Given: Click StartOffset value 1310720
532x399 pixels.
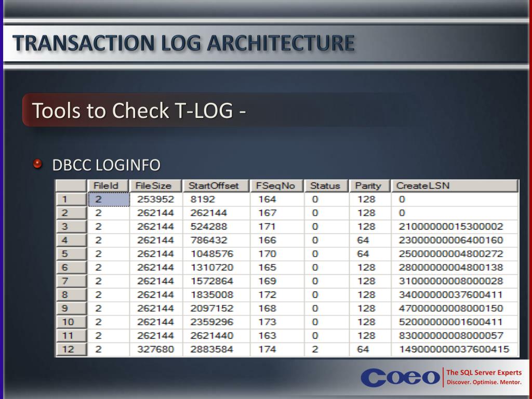Looking at the screenshot, I should [212, 268].
